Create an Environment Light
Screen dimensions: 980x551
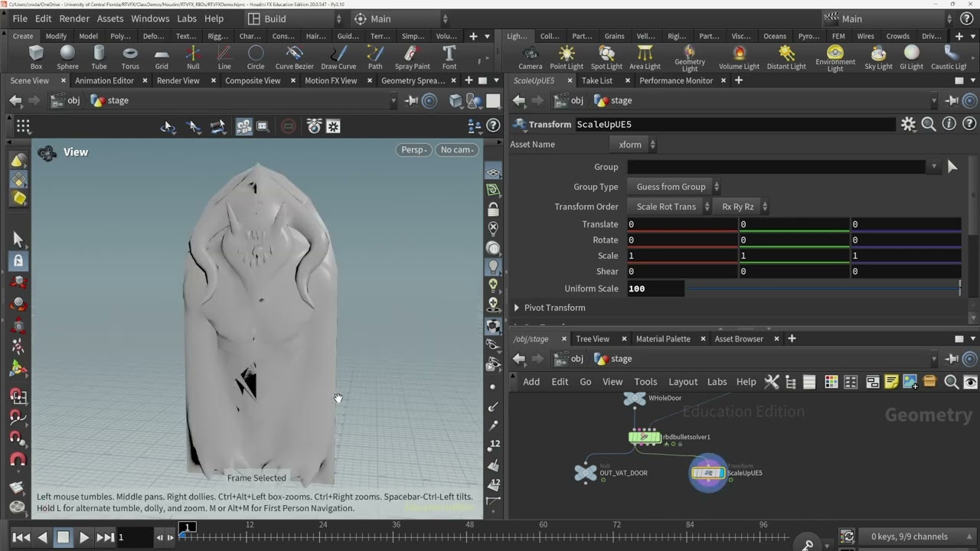click(835, 58)
